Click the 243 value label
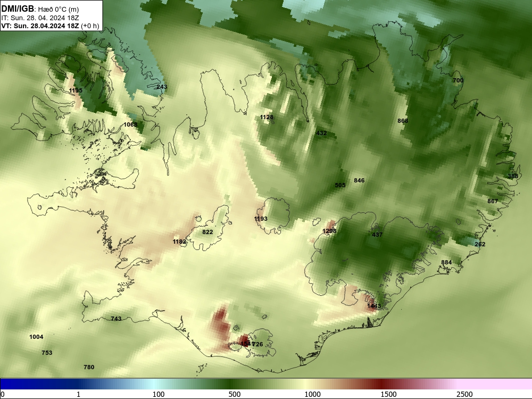The image size is (532, 399). pyautogui.click(x=162, y=87)
